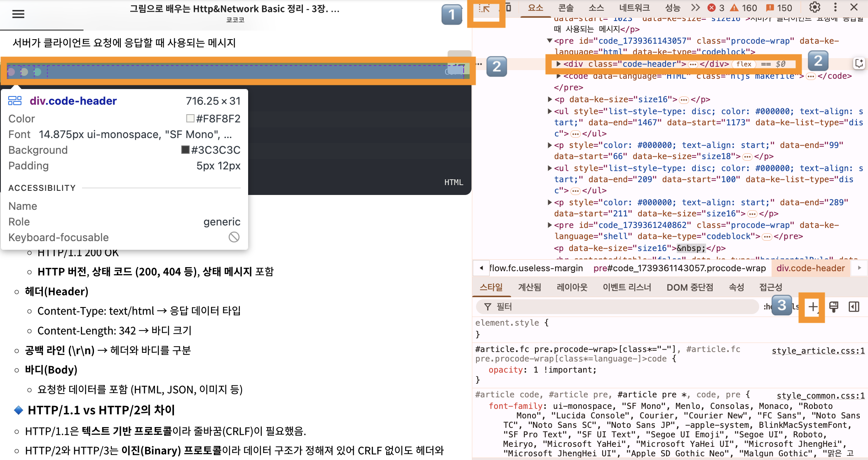Open the 레이아웃 tab

[x=572, y=287]
